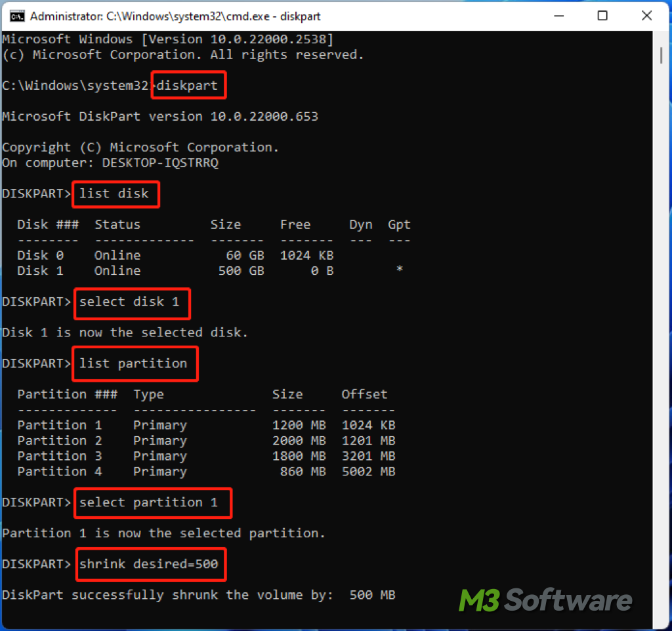Screen dimensions: 672x631
Task: Click the 'Copyright (C) Microsoft Corporation.' line
Action: click(140, 148)
